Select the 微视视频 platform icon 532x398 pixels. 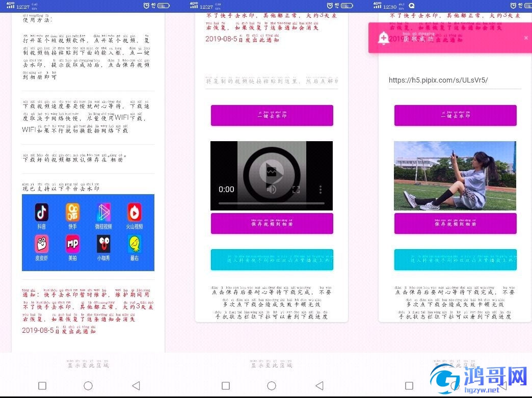point(103,213)
